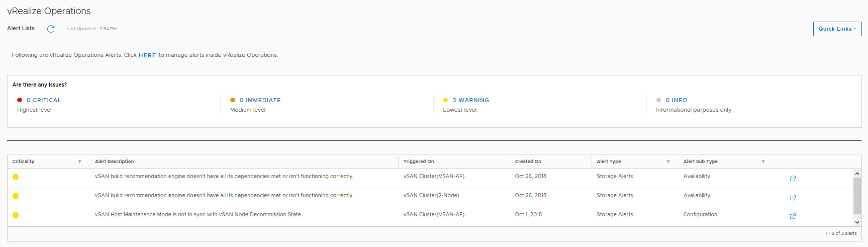
Task: Click warning dot on VSAN-AF availability row
Action: [16, 177]
